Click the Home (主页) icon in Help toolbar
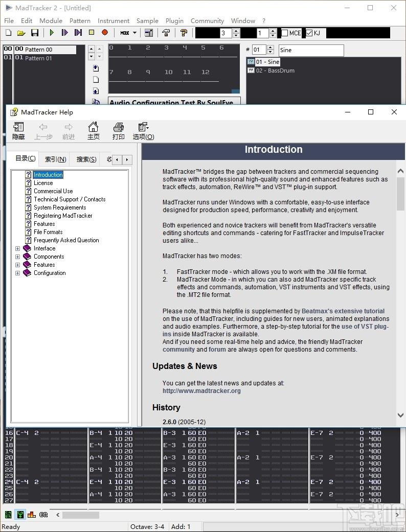Image resolution: width=406 pixels, height=532 pixels. 94,131
